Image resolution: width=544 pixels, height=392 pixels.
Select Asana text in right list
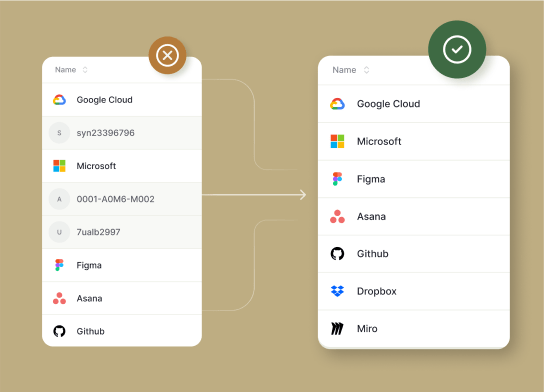[372, 216]
